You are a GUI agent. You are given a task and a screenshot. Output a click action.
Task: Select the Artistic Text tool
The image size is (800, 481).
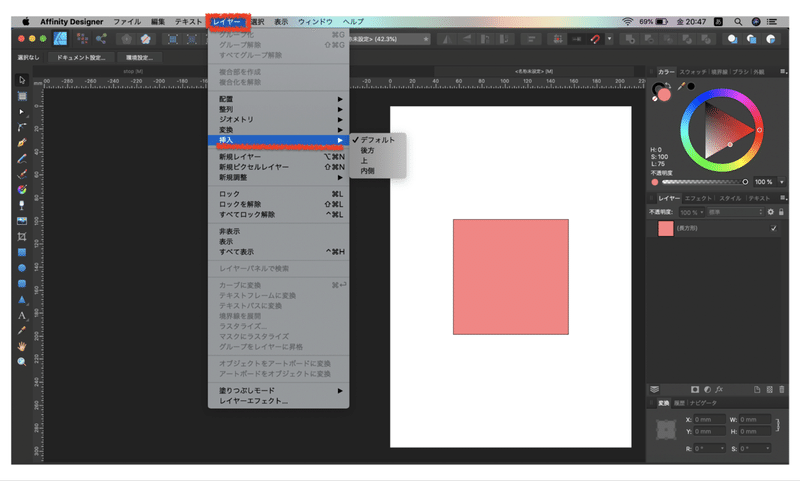pyautogui.click(x=22, y=315)
